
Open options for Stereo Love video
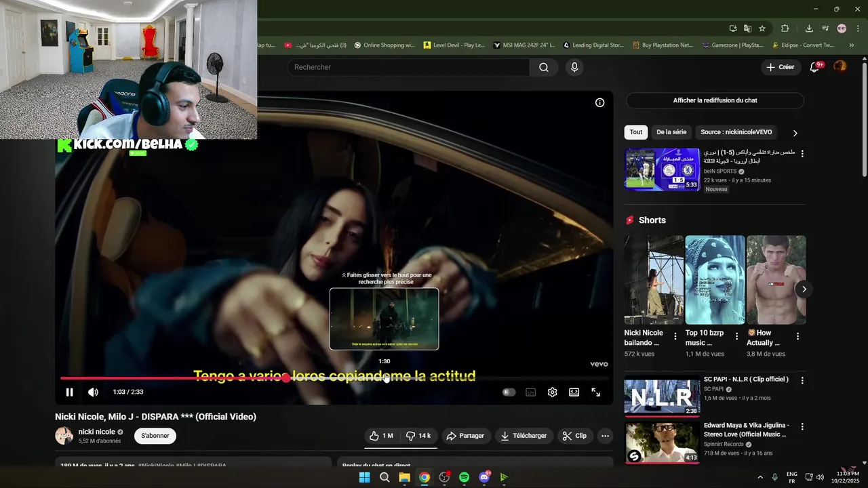click(802, 427)
